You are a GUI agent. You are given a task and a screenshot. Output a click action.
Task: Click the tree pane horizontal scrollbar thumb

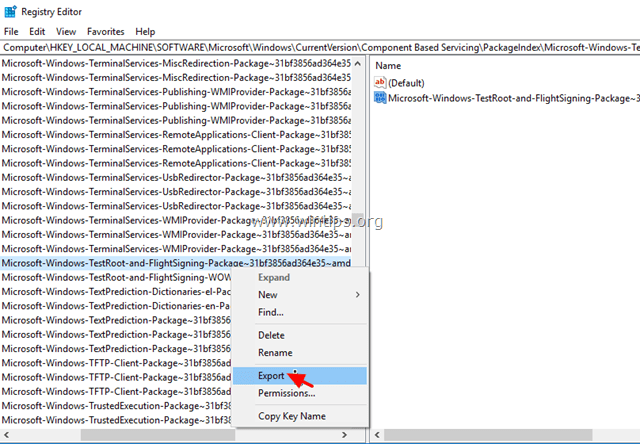point(158,435)
